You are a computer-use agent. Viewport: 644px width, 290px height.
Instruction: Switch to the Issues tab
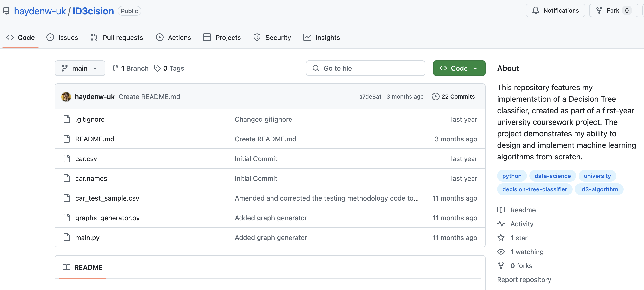click(62, 38)
